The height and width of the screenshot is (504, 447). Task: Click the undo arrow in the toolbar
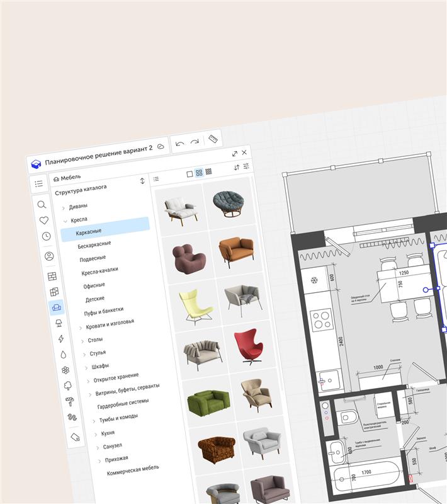[x=180, y=144]
